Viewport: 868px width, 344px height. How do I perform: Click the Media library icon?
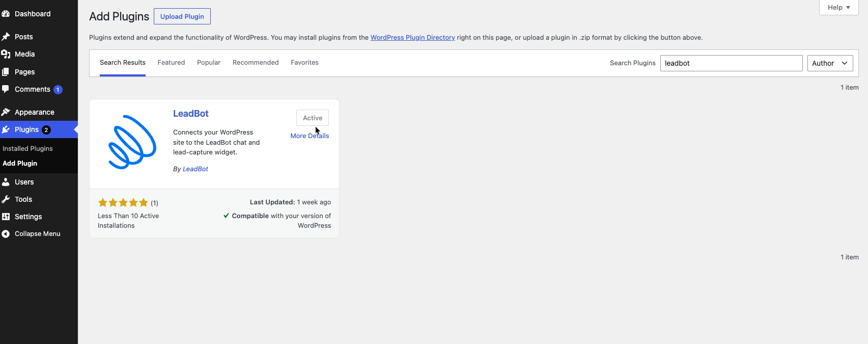(6, 54)
